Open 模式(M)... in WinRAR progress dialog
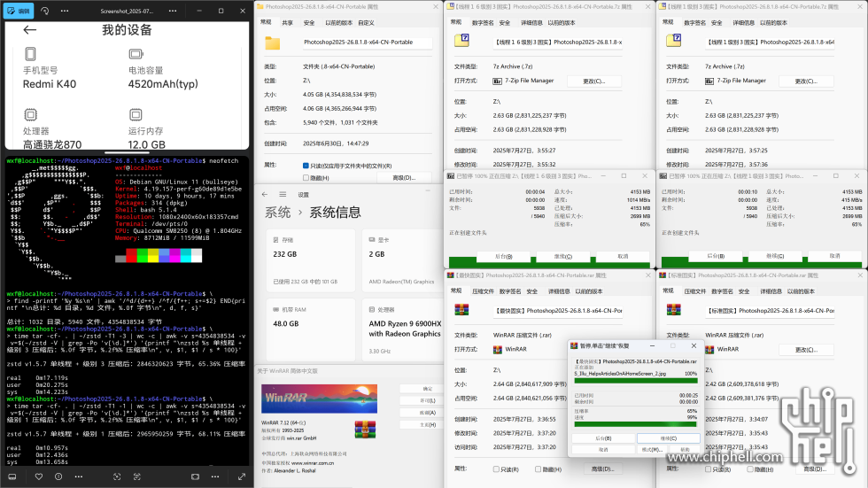This screenshot has width=868, height=488. pos(652,450)
